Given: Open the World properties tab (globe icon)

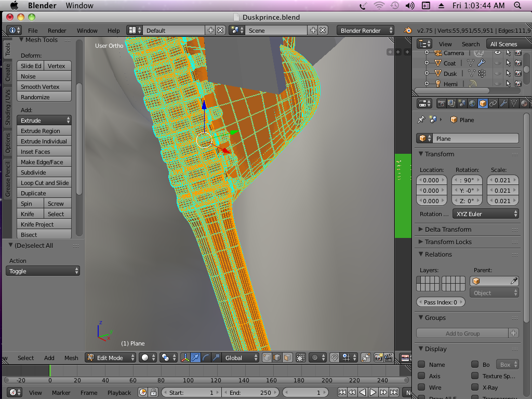Looking at the screenshot, I should click(x=472, y=103).
